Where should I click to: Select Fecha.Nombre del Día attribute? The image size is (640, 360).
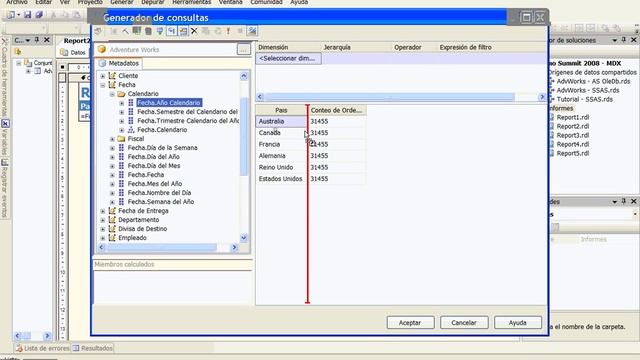coord(159,193)
